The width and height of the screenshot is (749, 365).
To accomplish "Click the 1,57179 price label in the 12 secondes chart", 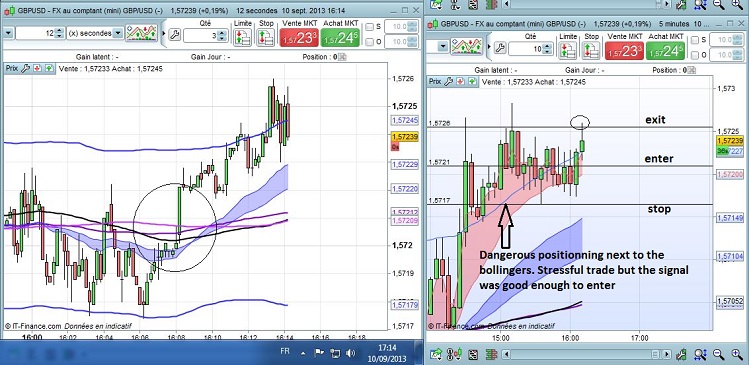I will pos(405,304).
